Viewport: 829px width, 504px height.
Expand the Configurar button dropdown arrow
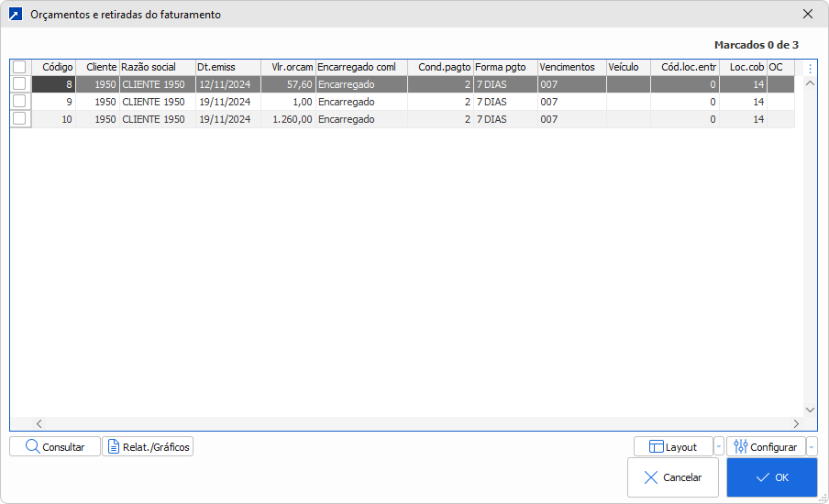click(812, 446)
